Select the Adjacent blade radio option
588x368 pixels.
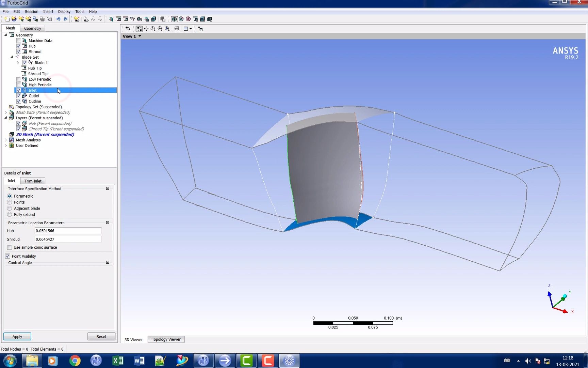[10, 209]
